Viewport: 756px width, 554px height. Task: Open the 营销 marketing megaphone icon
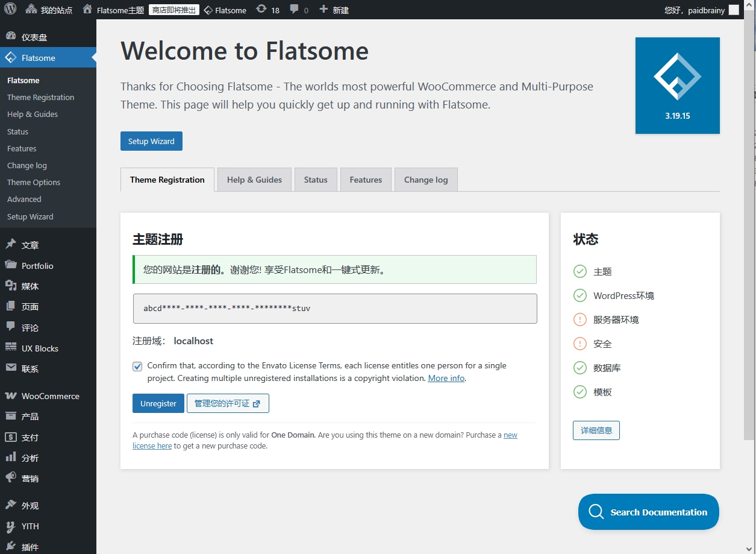[x=11, y=478]
